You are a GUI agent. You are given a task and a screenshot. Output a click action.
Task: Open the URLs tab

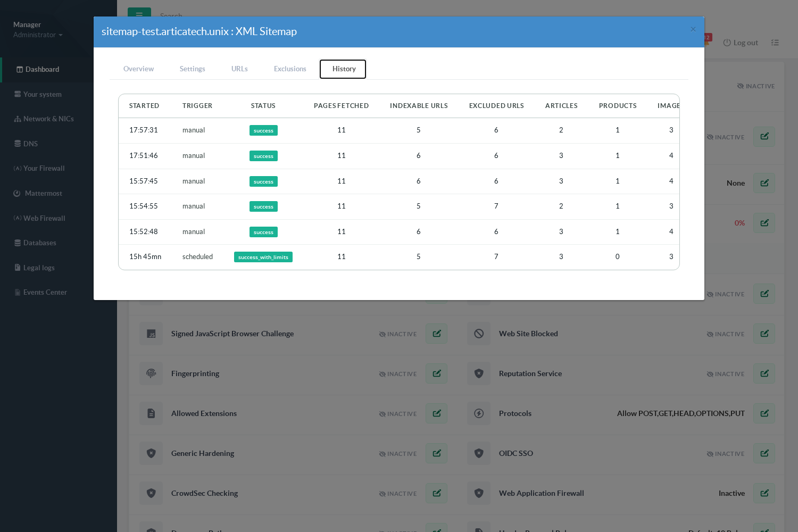click(x=239, y=69)
